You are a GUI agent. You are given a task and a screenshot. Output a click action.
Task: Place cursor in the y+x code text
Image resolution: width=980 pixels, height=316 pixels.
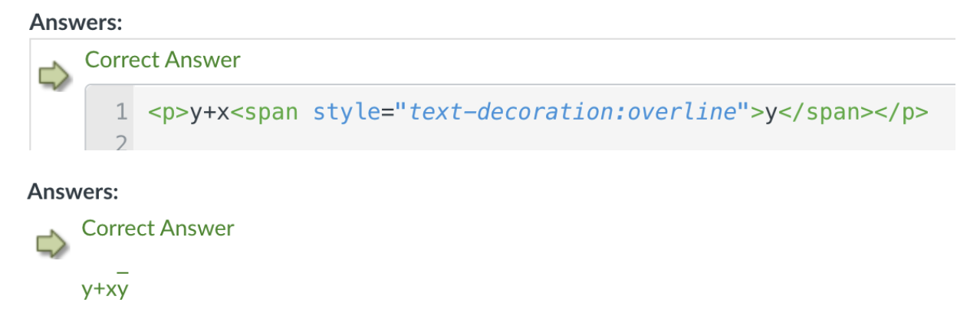click(x=210, y=113)
